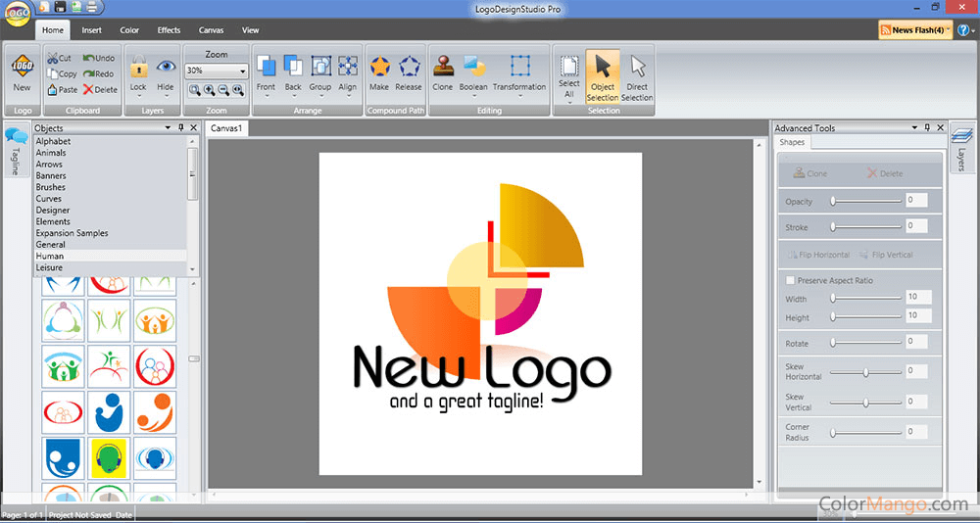This screenshot has height=523, width=980.
Task: Expand the Align dropdown
Action: click(x=348, y=96)
